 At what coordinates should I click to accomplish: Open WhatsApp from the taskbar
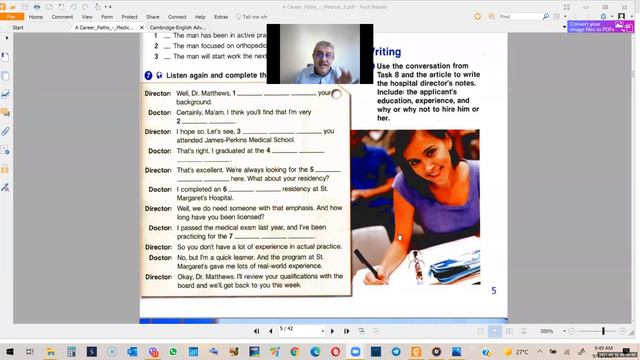tap(173, 351)
